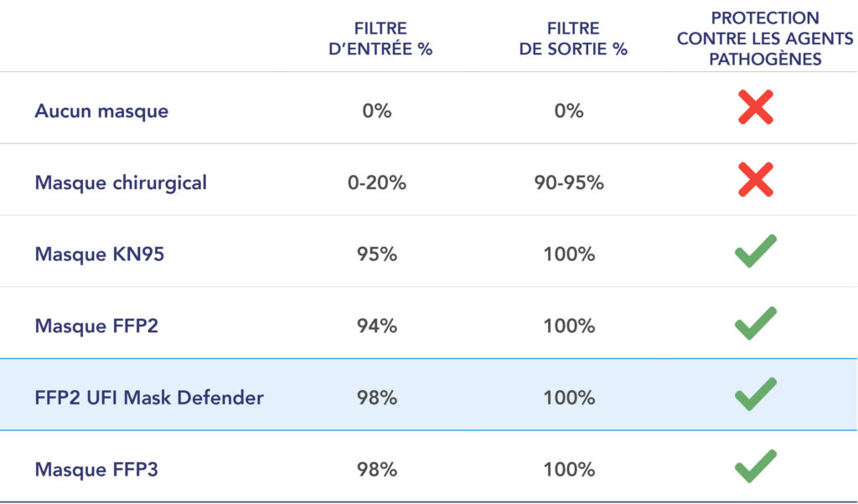The image size is (858, 504).
Task: Click the Masque FFP2 label
Action: click(96, 326)
